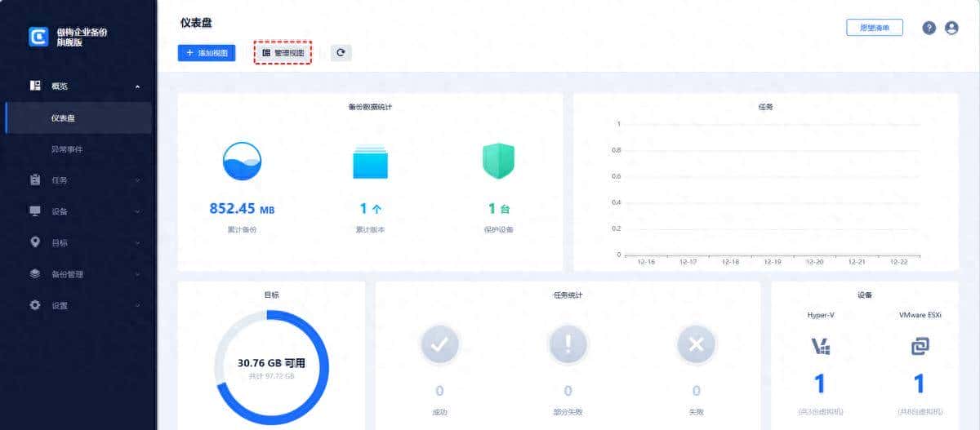Click the 任务统计 panel title
This screenshot has width=980, height=430.
(x=568, y=295)
